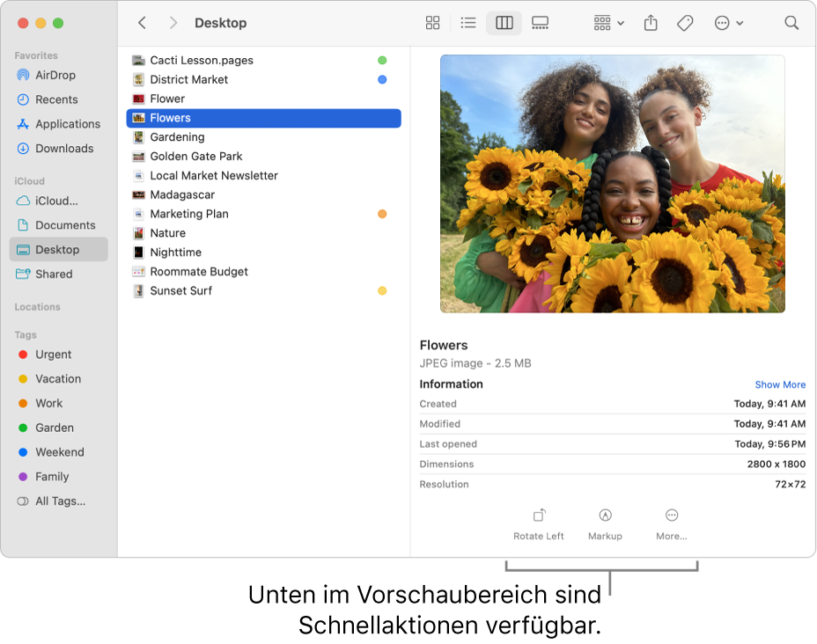Select the Urgent red tag

pyautogui.click(x=58, y=355)
